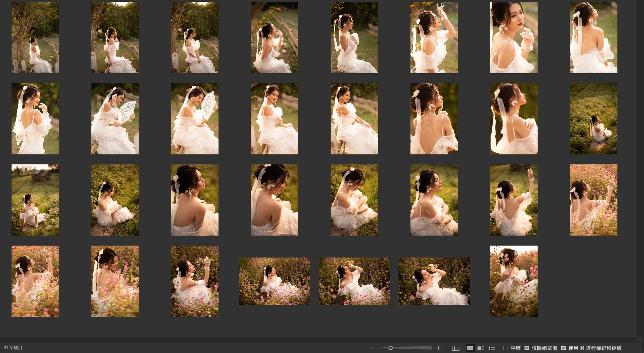Select the third landscape-oriented flower field photo

coord(434,281)
